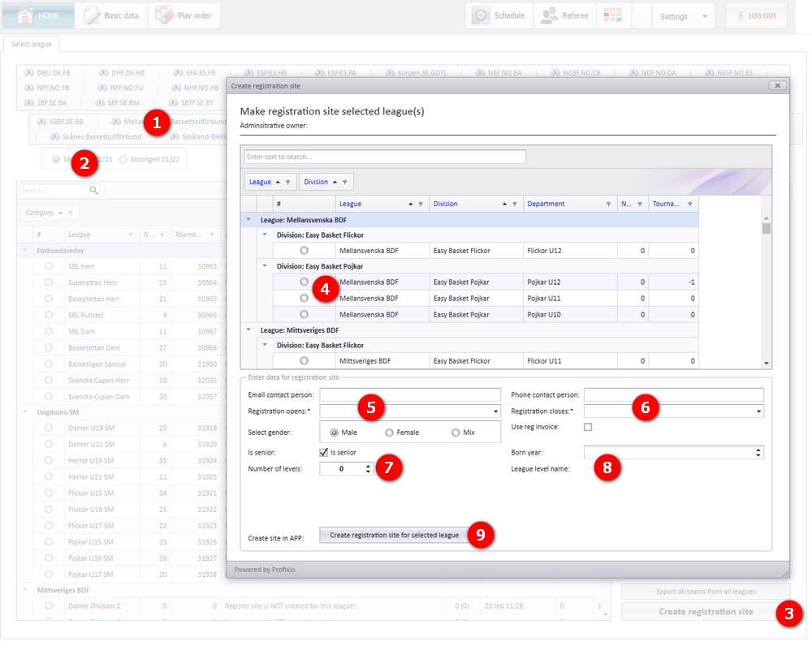Open the Registration closes date dropdown

(x=758, y=411)
